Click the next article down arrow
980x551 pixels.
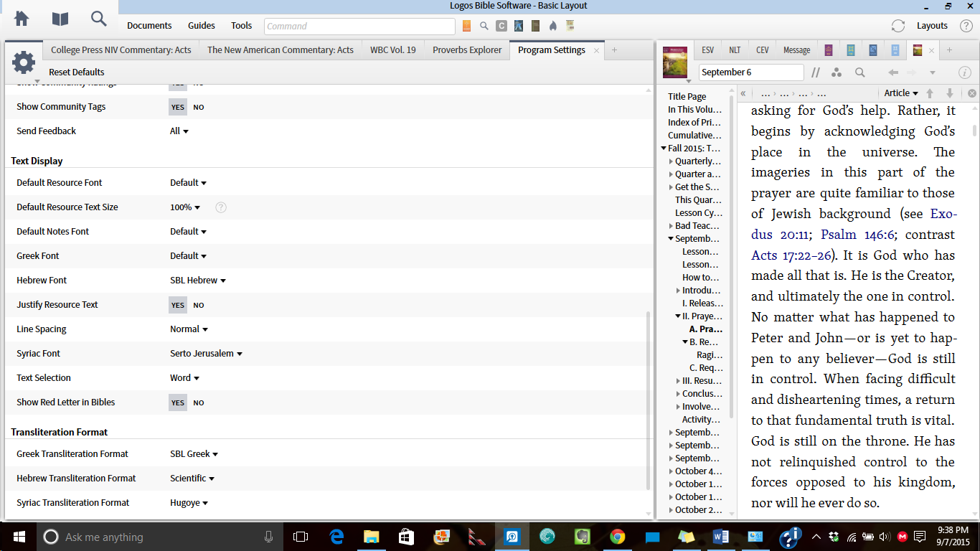click(x=950, y=93)
